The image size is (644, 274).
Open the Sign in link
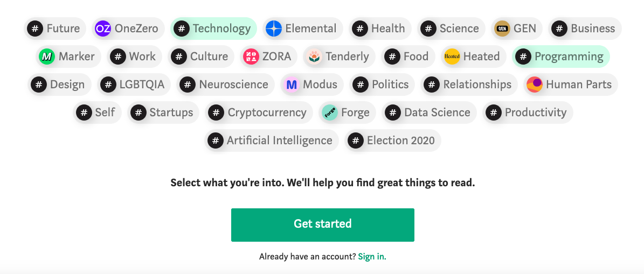(372, 257)
